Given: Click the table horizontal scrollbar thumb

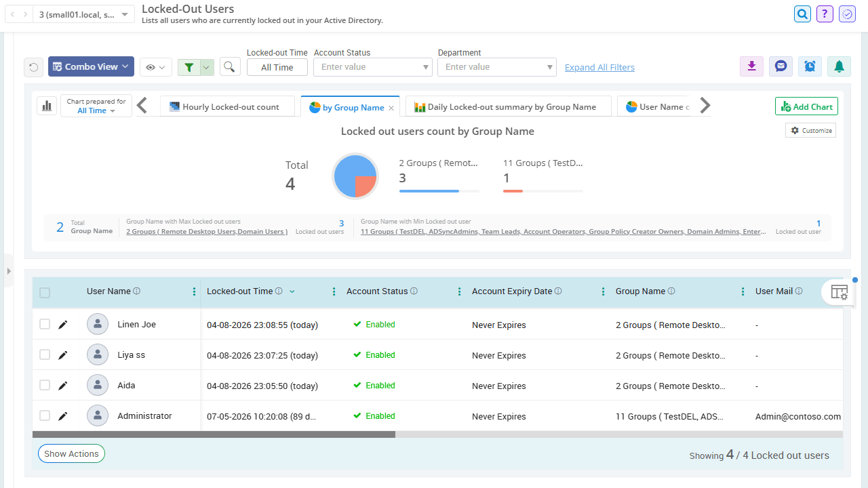Looking at the screenshot, I should click(214, 434).
